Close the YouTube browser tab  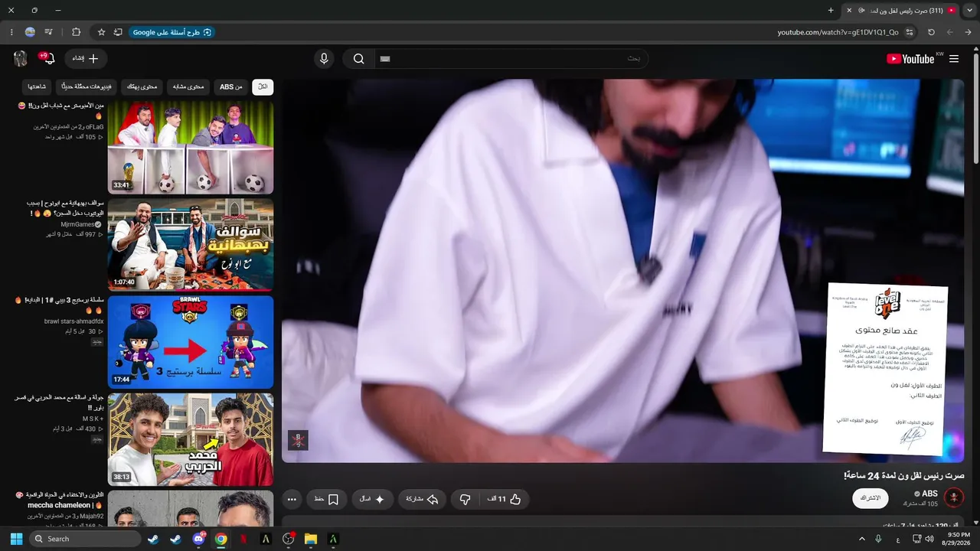tap(848, 10)
